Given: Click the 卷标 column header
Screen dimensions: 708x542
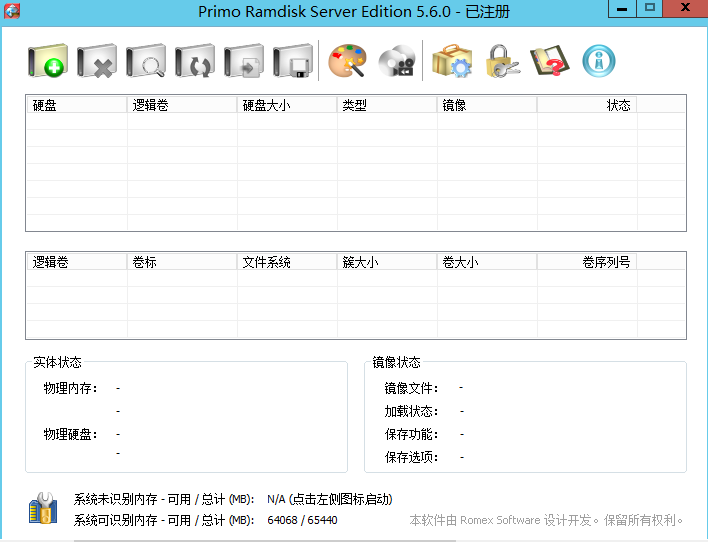Looking at the screenshot, I should tap(182, 262).
